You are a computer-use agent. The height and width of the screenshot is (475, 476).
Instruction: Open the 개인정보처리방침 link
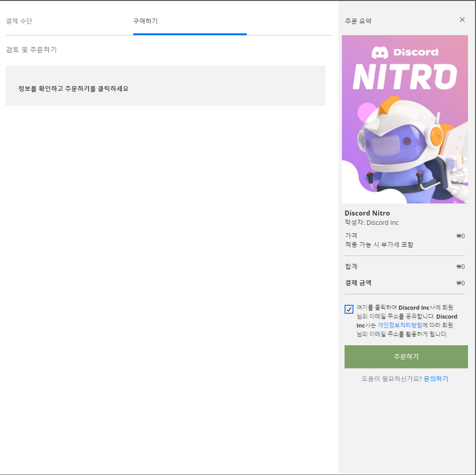[x=400, y=325]
